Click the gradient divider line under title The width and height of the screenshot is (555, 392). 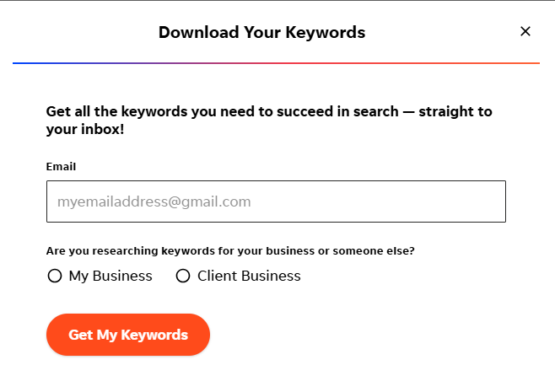coord(276,63)
